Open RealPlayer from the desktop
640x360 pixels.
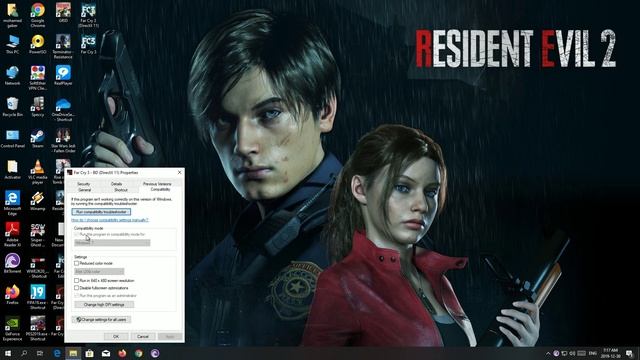coord(63,76)
